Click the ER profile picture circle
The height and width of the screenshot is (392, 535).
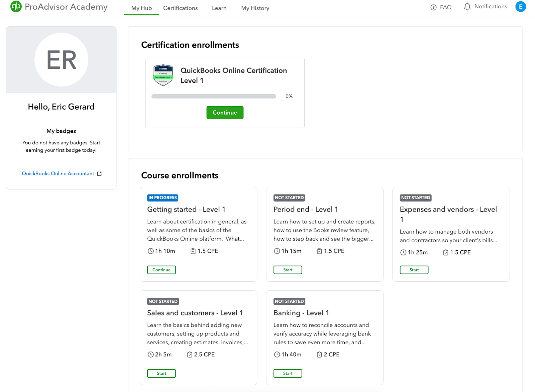[61, 59]
